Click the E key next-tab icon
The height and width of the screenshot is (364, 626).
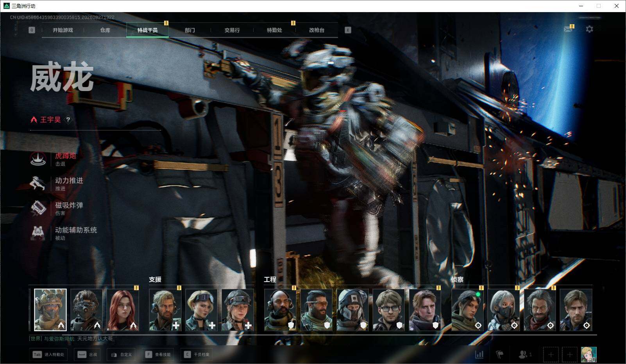click(348, 30)
